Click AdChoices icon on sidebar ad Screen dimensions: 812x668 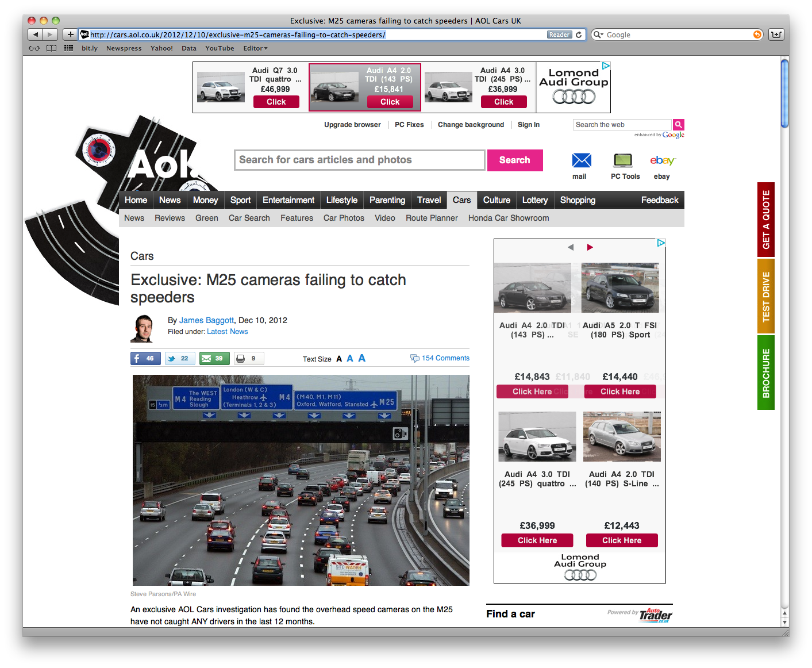(661, 243)
